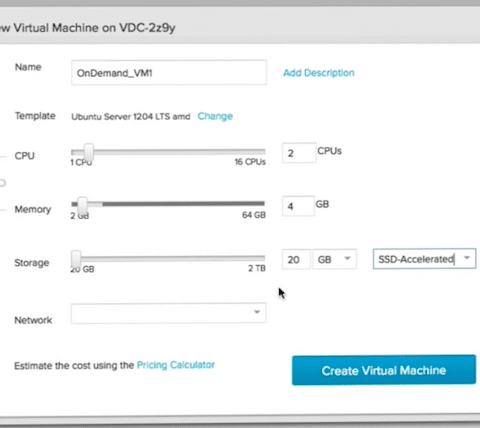Click the Storage slider handle

tap(76, 258)
